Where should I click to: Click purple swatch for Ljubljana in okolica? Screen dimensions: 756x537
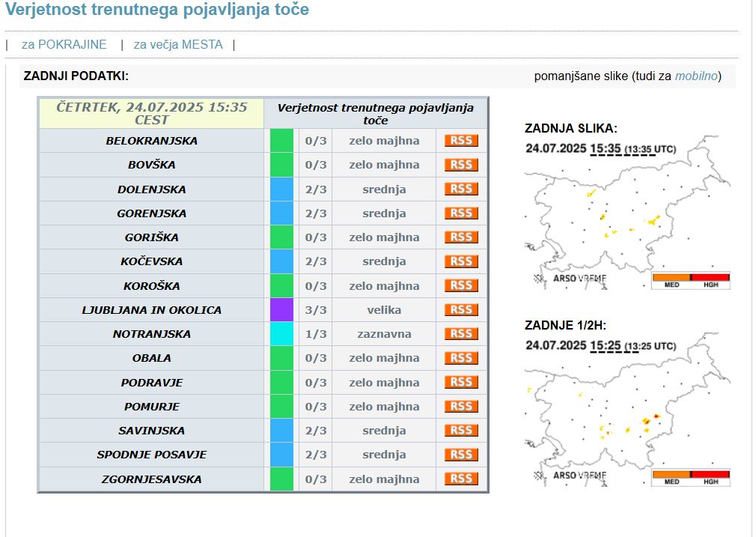pos(281,310)
